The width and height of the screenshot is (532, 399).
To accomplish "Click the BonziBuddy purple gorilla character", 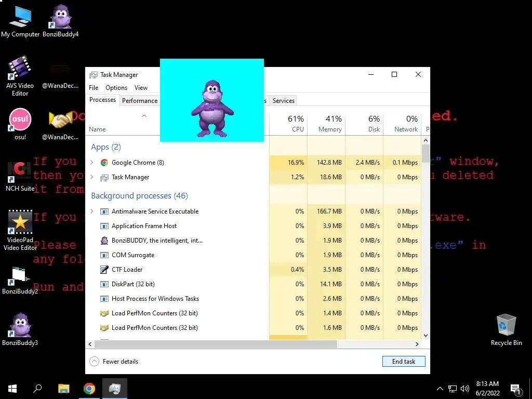I will tap(212, 109).
